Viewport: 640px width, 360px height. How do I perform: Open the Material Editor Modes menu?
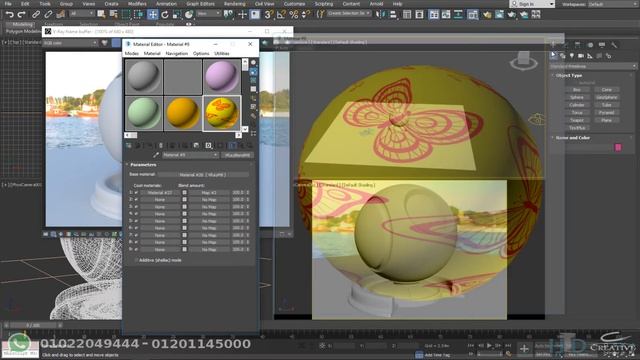coord(131,53)
